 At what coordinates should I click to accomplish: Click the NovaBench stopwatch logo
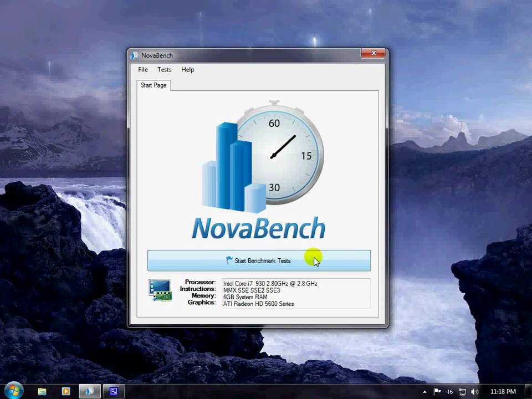(263, 156)
